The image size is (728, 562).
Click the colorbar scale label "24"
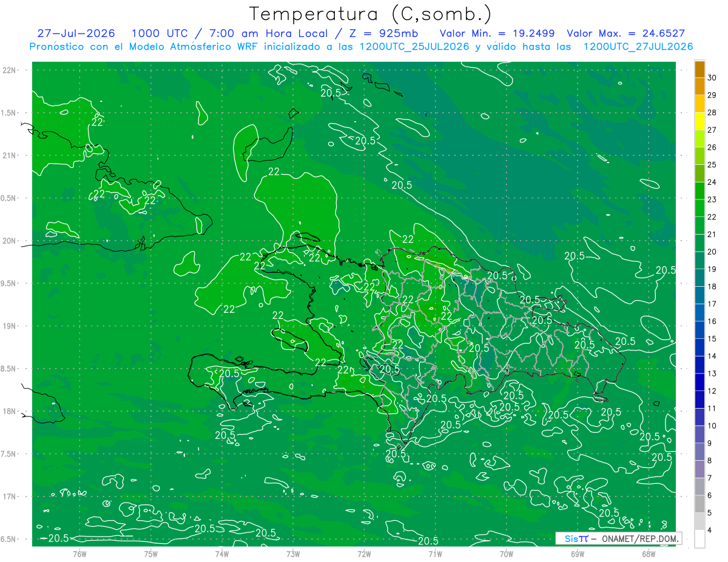[x=712, y=182]
